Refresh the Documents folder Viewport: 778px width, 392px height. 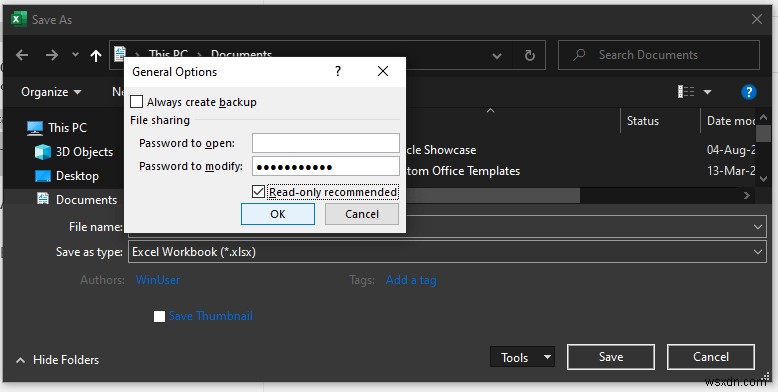coord(530,56)
